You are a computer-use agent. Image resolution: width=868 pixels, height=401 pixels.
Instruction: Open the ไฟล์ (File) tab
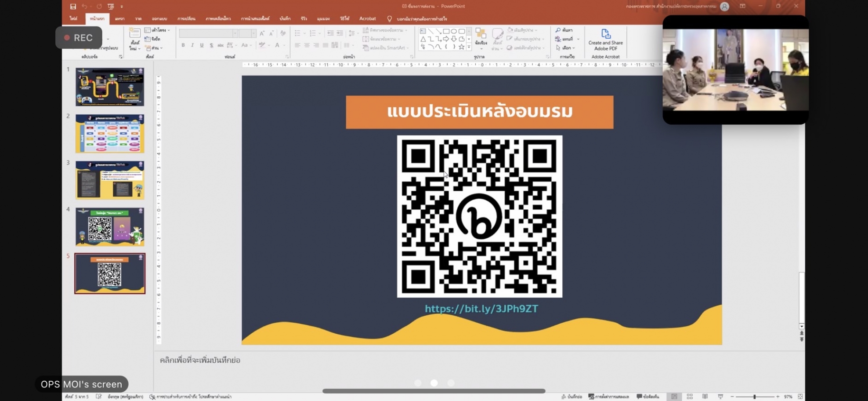click(x=73, y=18)
